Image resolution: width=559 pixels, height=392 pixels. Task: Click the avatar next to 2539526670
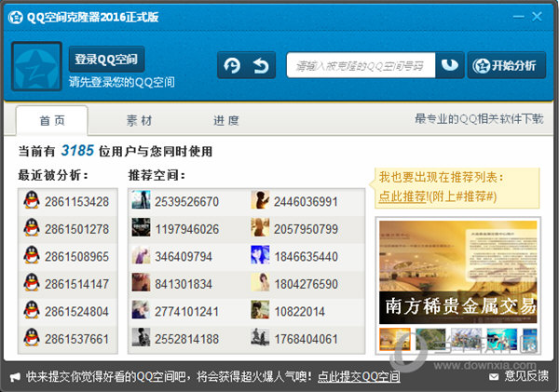(x=141, y=201)
